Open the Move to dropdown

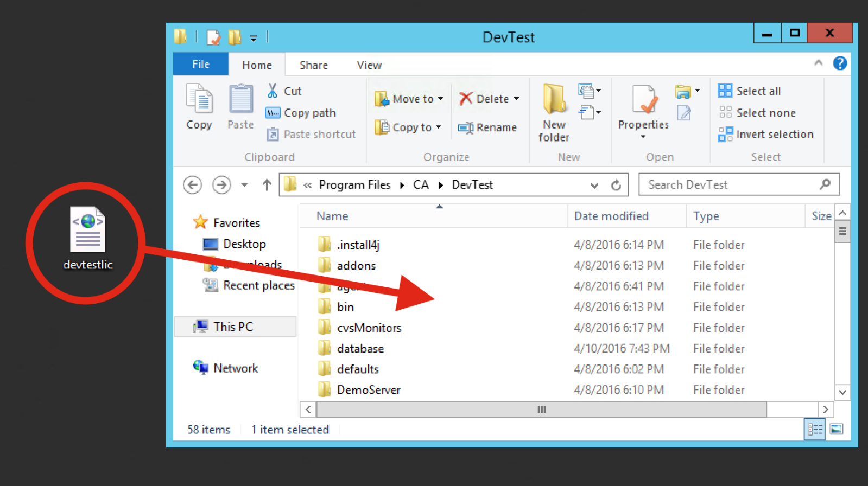pos(409,99)
